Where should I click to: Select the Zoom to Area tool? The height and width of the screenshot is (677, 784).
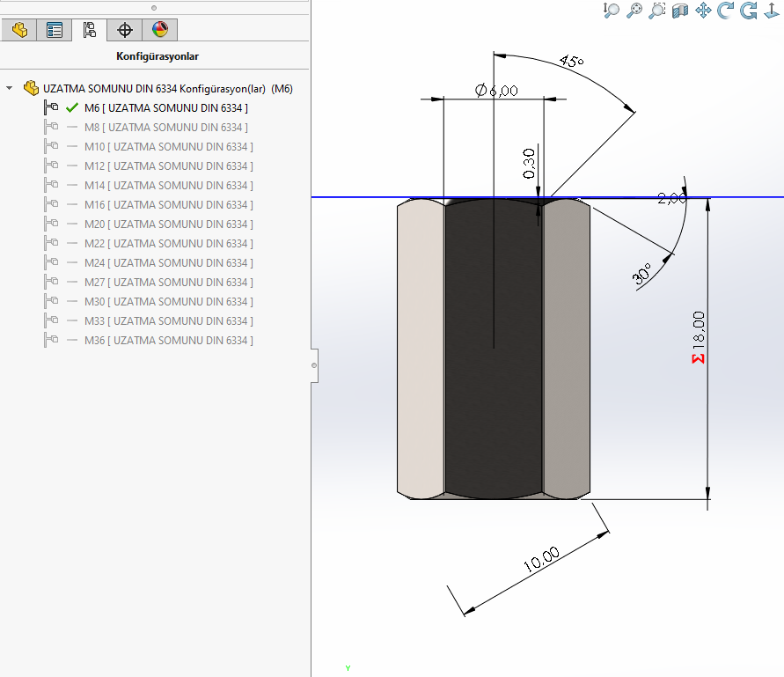click(x=657, y=11)
